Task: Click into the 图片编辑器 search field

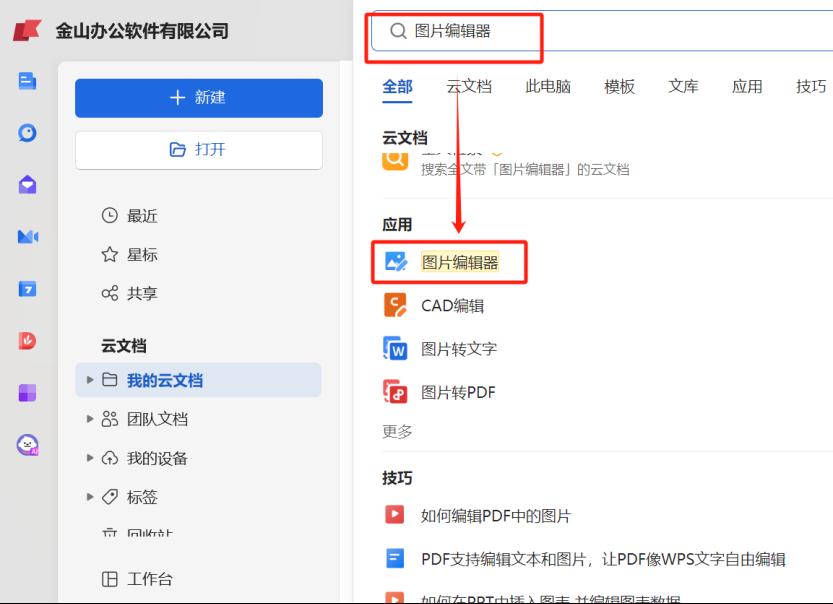Action: tap(601, 31)
